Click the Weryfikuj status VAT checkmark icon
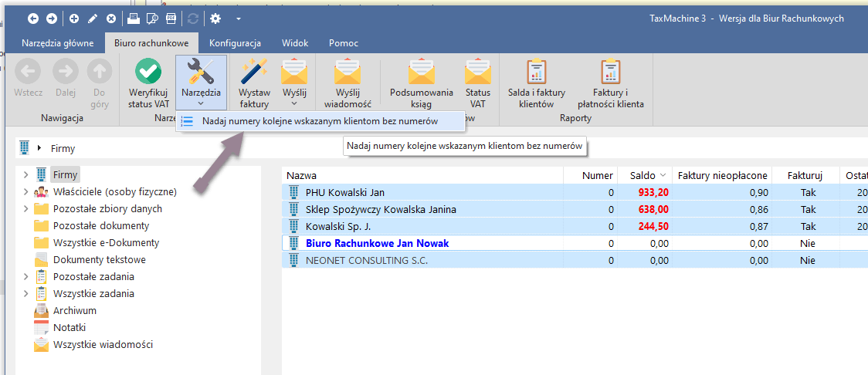 (x=148, y=72)
